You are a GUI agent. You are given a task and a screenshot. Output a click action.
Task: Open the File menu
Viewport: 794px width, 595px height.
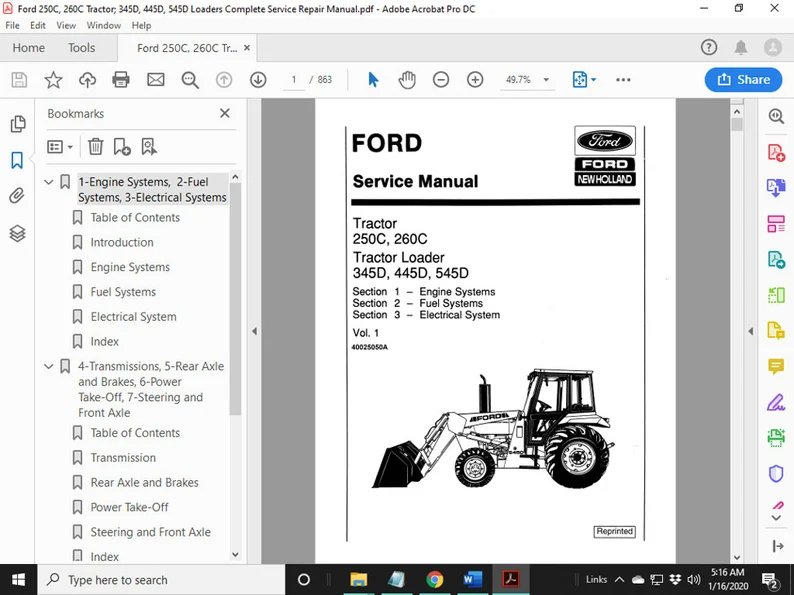tap(12, 25)
